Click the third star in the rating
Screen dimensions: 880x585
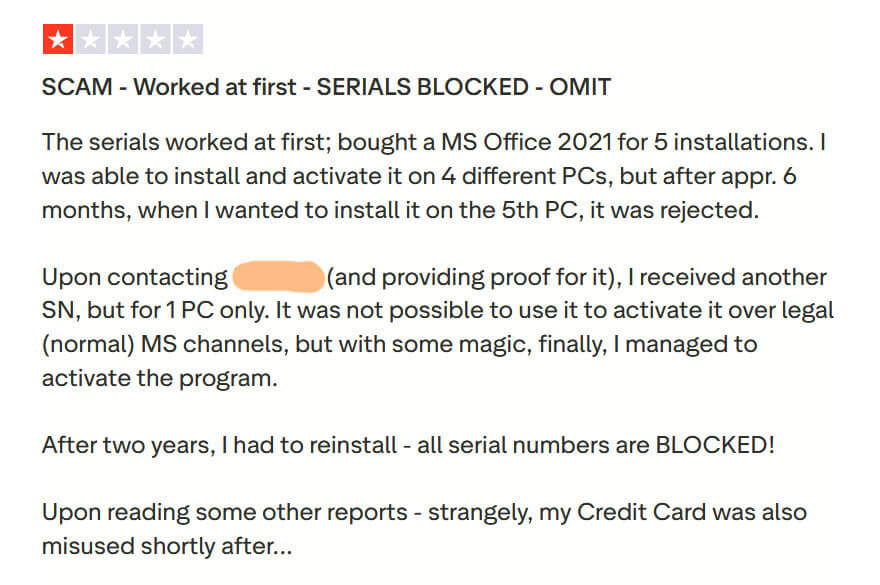click(x=123, y=40)
